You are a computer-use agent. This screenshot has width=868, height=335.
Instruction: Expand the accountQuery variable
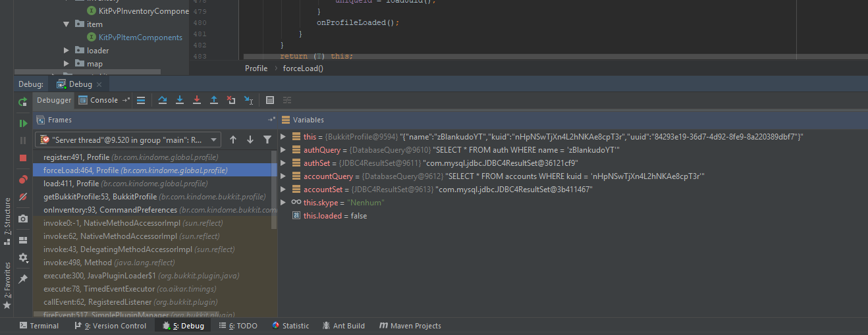pos(284,176)
